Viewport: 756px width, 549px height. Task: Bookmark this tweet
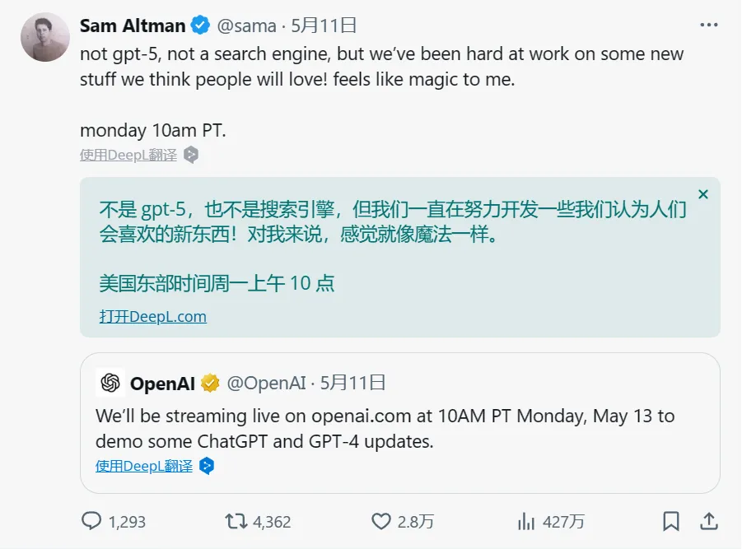click(671, 521)
